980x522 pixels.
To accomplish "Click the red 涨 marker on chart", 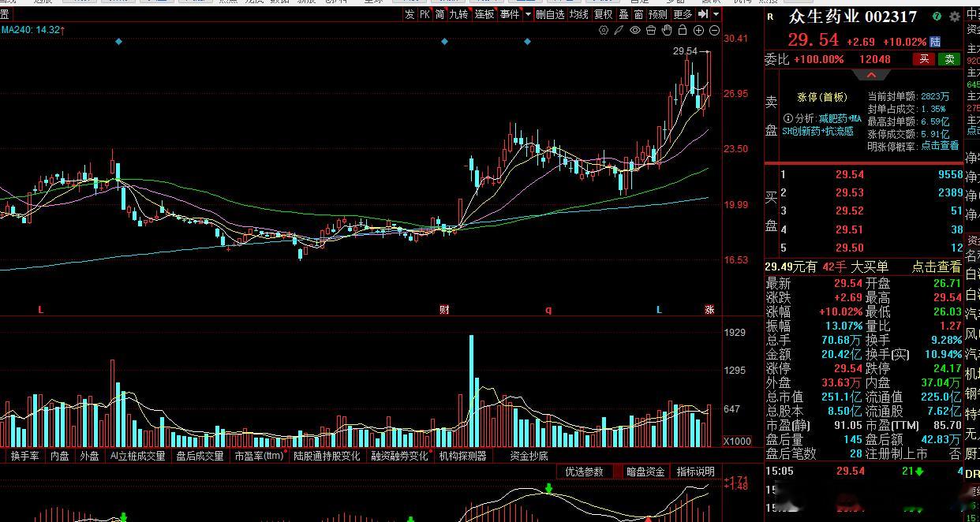I will 709,310.
